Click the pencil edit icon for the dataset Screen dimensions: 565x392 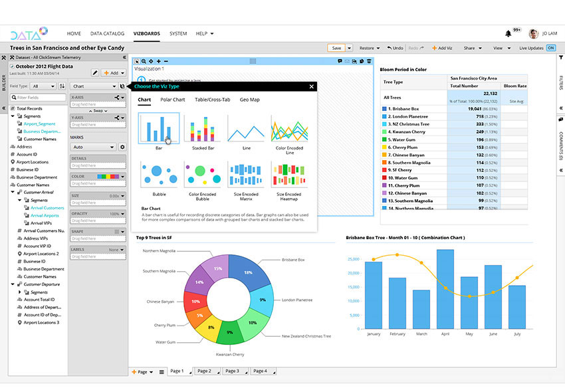[x=94, y=72]
